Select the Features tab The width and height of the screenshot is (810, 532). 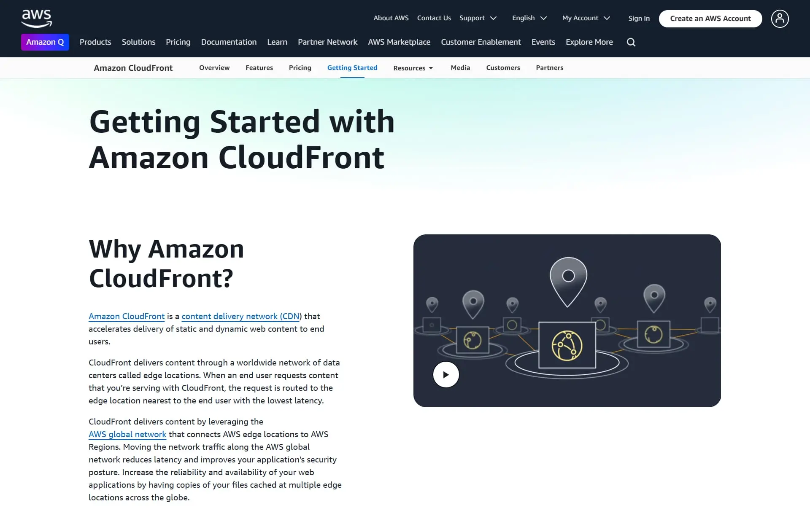point(259,67)
